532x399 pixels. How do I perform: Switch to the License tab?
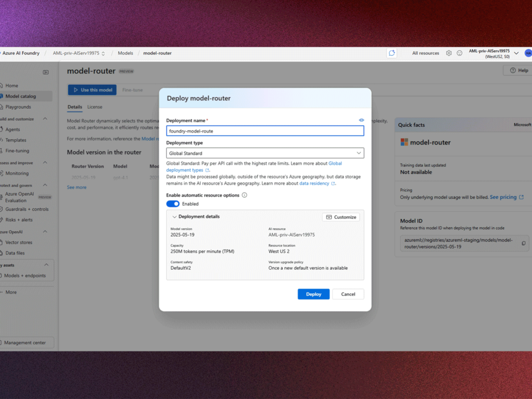tap(95, 107)
